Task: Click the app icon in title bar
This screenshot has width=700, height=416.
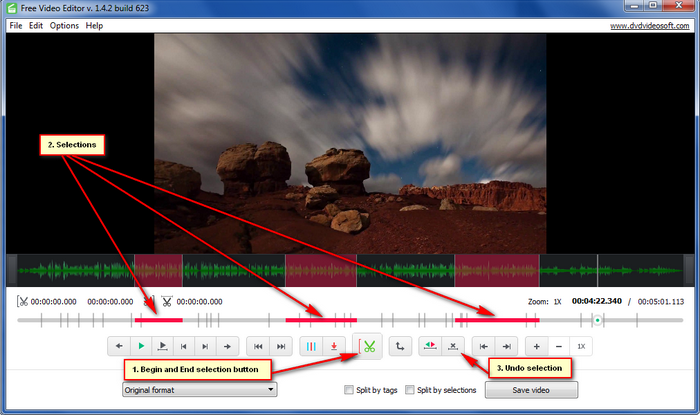Action: point(12,8)
